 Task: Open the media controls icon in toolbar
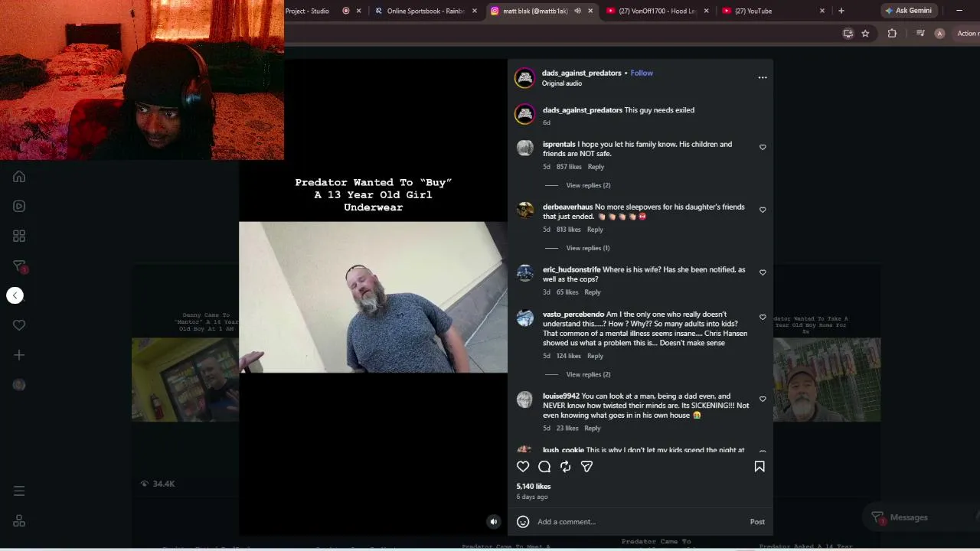(920, 33)
